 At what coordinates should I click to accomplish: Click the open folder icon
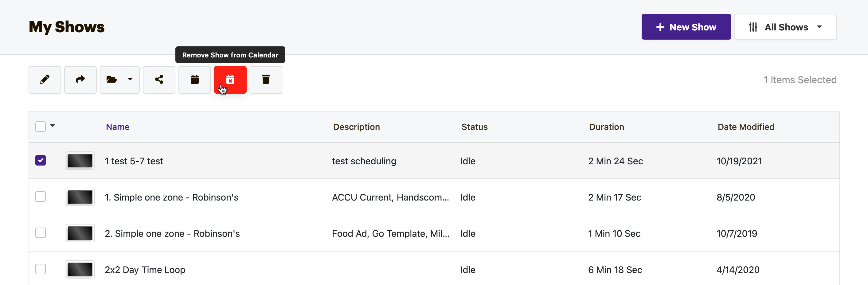(x=111, y=80)
